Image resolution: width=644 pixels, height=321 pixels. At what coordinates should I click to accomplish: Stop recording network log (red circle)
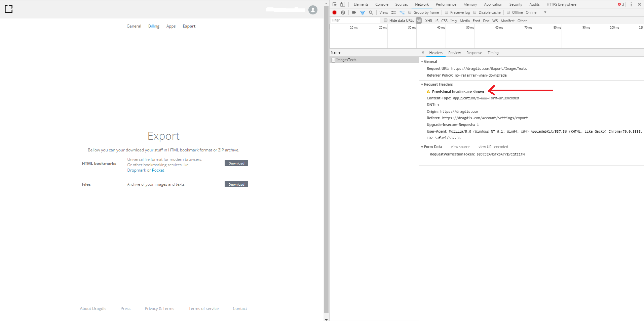pos(334,12)
